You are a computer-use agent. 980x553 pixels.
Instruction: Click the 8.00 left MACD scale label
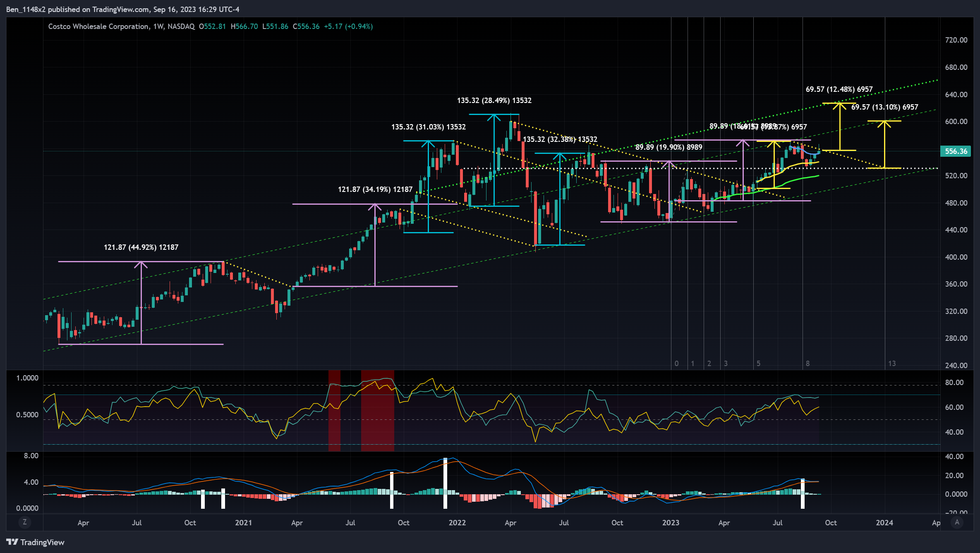point(31,456)
